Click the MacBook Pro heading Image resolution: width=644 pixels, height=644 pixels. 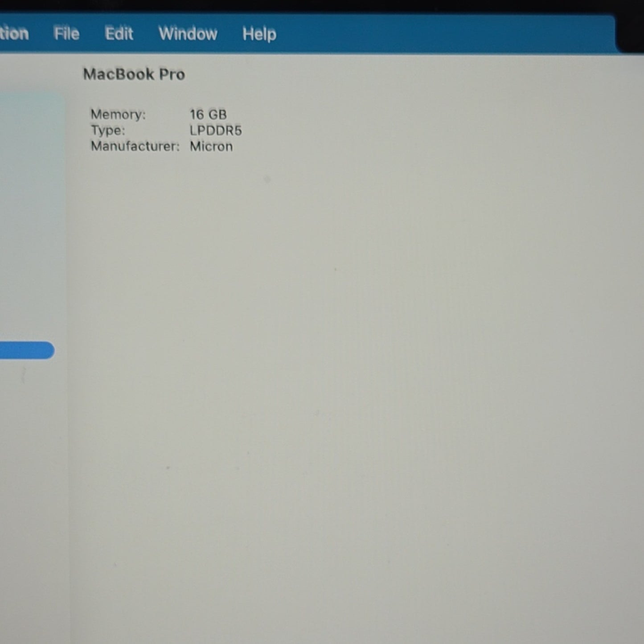tap(134, 74)
